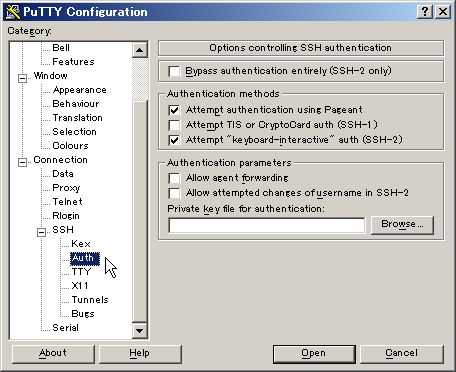
Task: Click the private key file field
Action: point(266,225)
